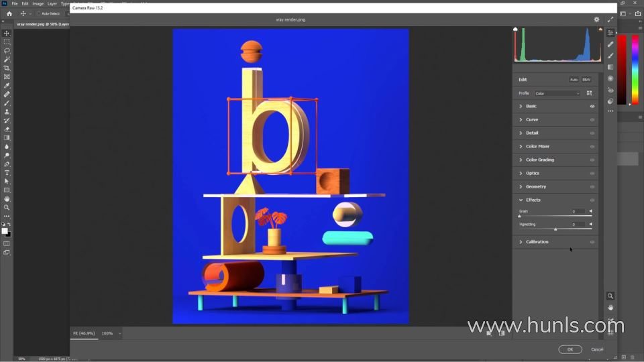Select the Camera Raw Red Eye tool
Screen dimensions: 644x362
point(610,90)
